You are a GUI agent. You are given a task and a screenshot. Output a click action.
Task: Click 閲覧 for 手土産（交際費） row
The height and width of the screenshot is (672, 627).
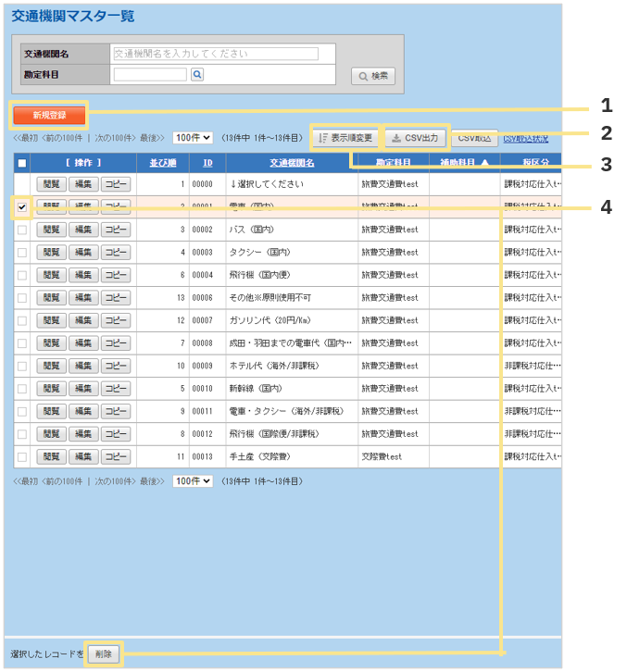[x=51, y=455]
